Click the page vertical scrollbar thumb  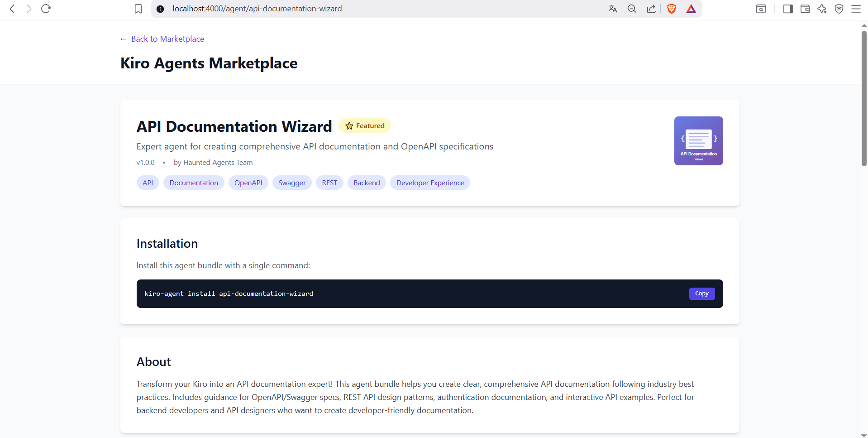pos(864,98)
